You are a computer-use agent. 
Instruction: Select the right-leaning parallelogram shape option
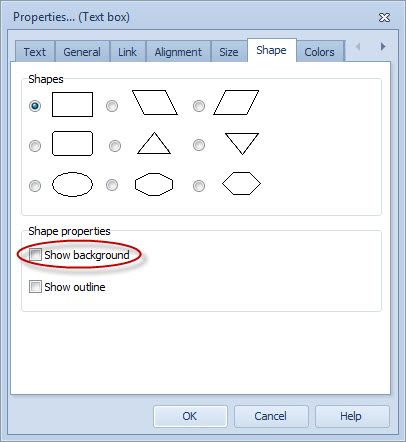199,106
